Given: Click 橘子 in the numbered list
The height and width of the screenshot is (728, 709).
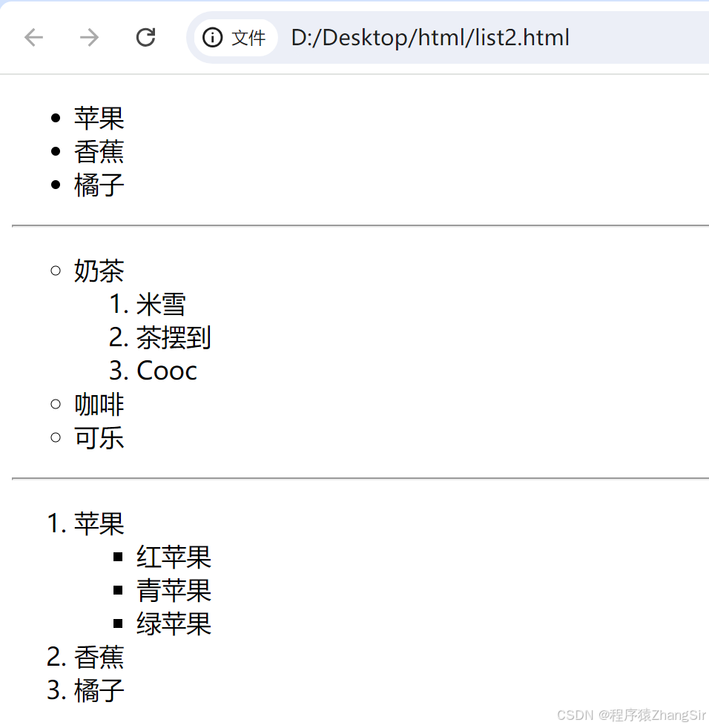Looking at the screenshot, I should (x=99, y=690).
